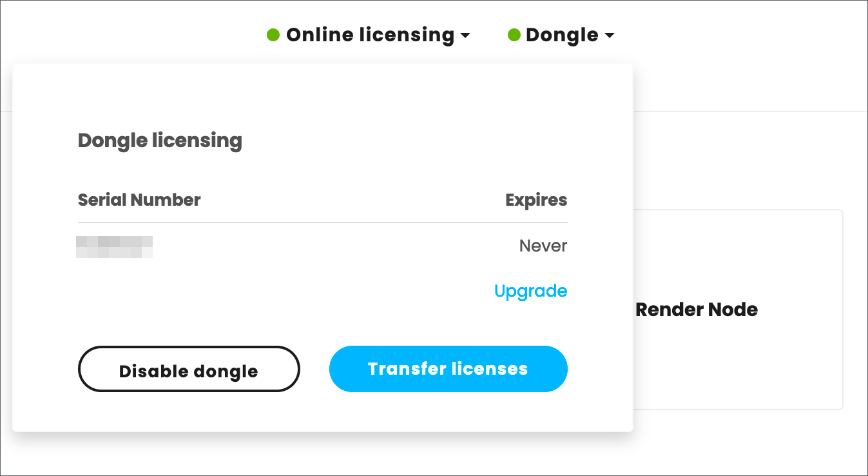Open the Dongle dropdown menu
The height and width of the screenshot is (476, 868).
(x=562, y=35)
